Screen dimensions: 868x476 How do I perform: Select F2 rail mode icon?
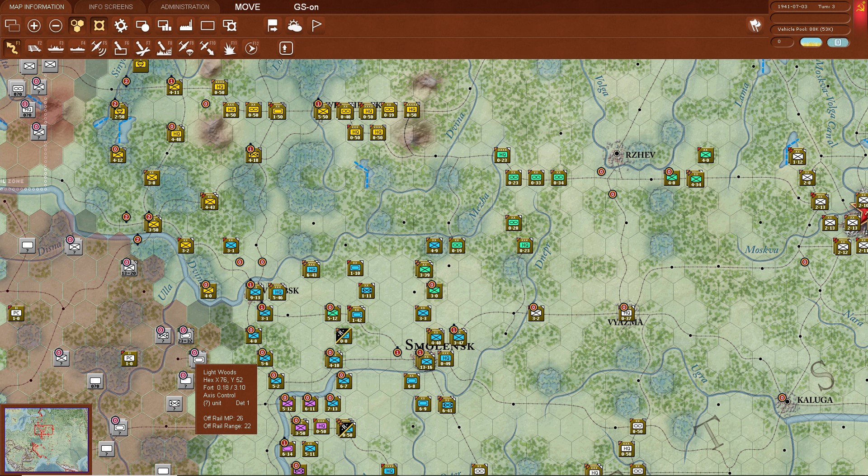[34, 47]
